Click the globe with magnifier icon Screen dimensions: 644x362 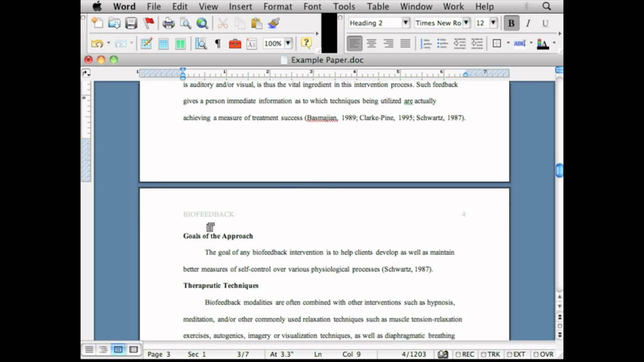tap(202, 23)
